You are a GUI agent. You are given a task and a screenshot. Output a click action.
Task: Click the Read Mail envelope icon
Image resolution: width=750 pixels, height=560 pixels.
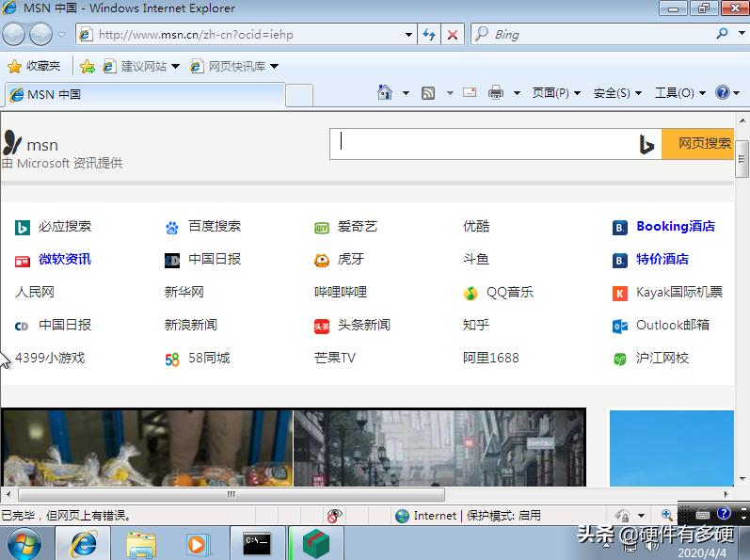coord(470,93)
